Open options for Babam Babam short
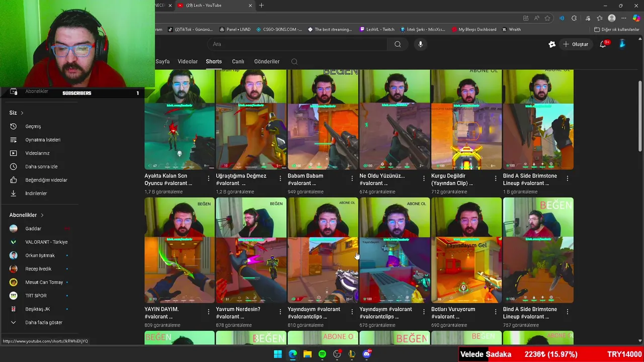 point(352,178)
